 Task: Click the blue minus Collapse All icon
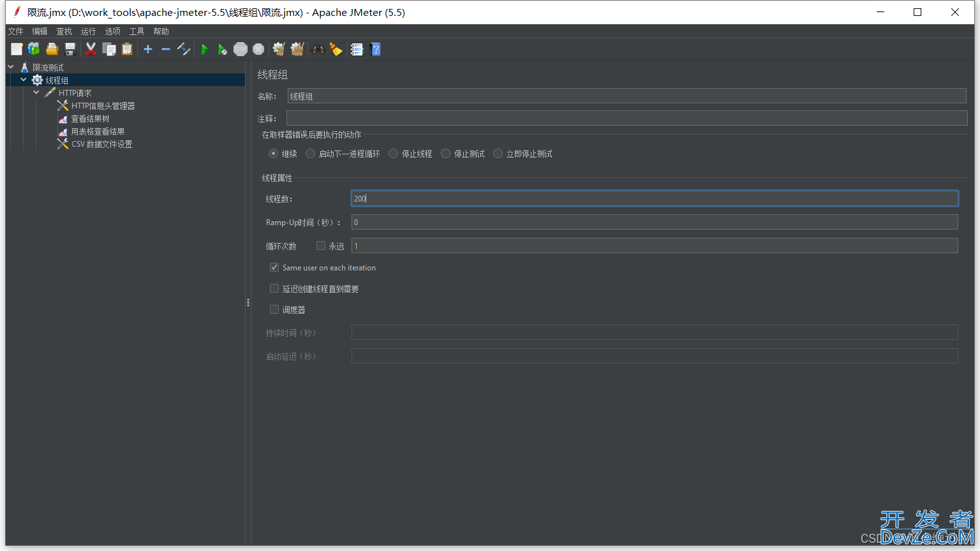[x=166, y=49]
